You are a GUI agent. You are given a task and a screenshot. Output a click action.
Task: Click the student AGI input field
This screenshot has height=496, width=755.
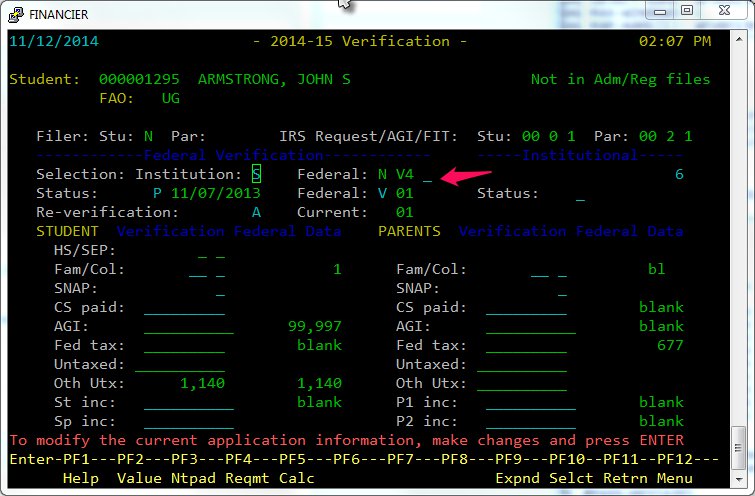189,327
